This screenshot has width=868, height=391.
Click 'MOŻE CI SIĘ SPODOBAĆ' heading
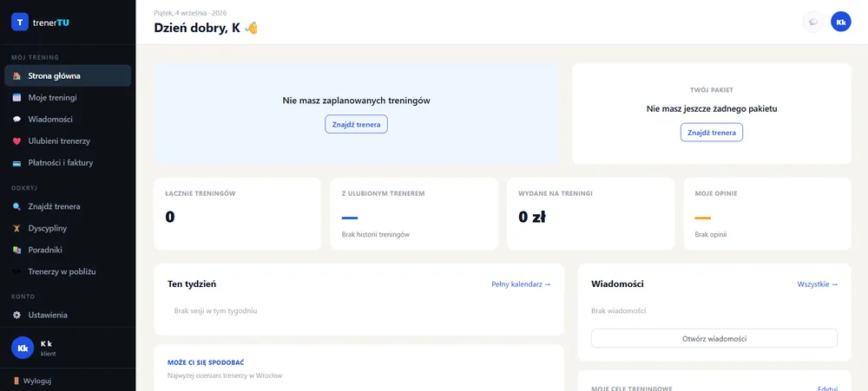(206, 362)
